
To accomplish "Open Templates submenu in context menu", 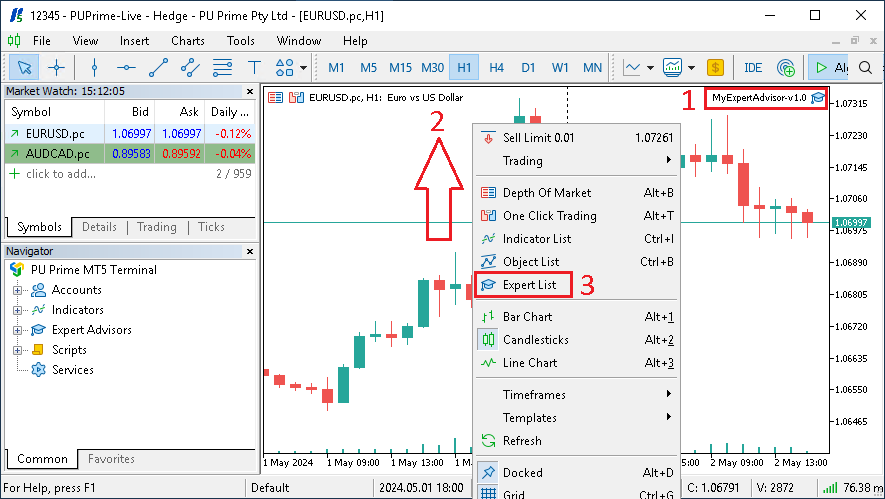I will click(576, 418).
